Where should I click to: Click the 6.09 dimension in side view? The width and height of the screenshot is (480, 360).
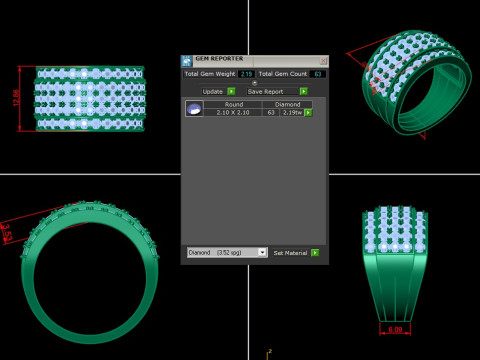pyautogui.click(x=395, y=330)
